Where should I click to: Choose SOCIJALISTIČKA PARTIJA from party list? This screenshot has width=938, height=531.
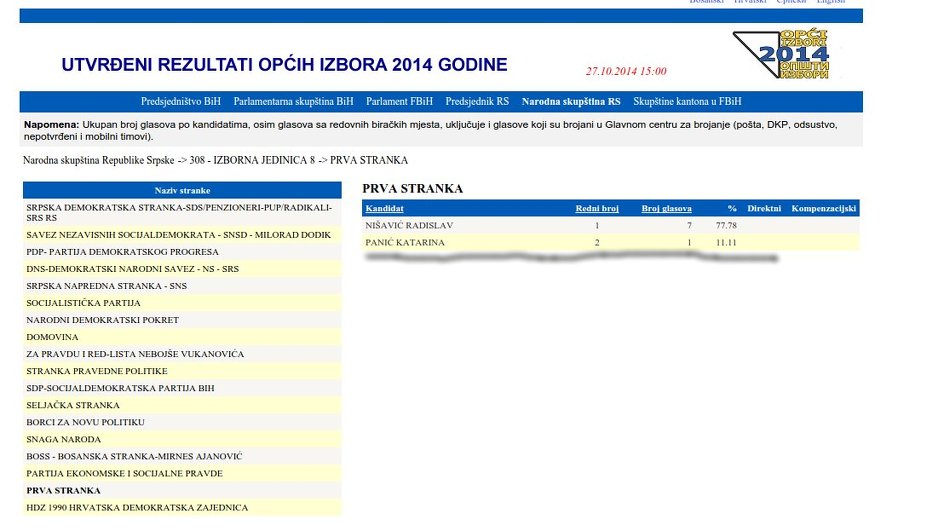(83, 303)
